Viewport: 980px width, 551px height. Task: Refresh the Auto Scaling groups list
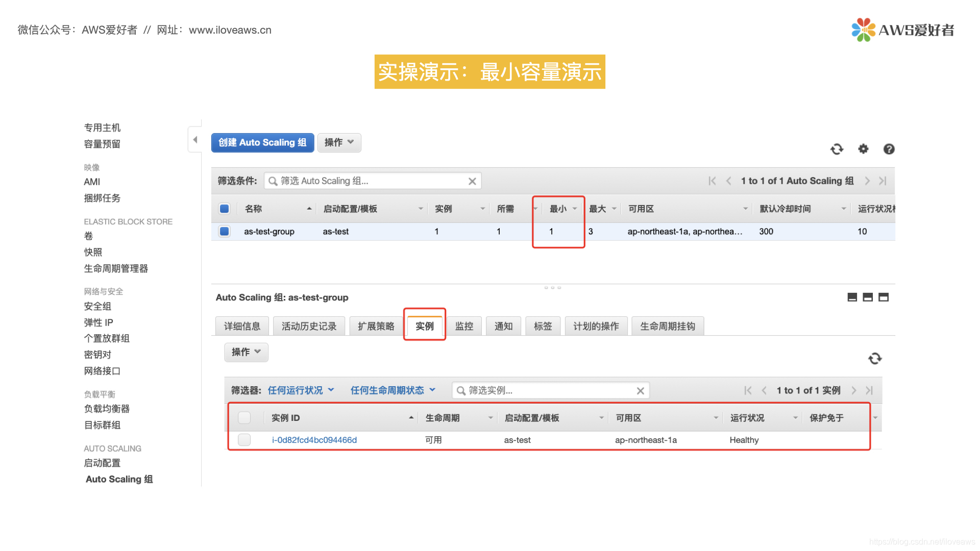click(x=837, y=149)
